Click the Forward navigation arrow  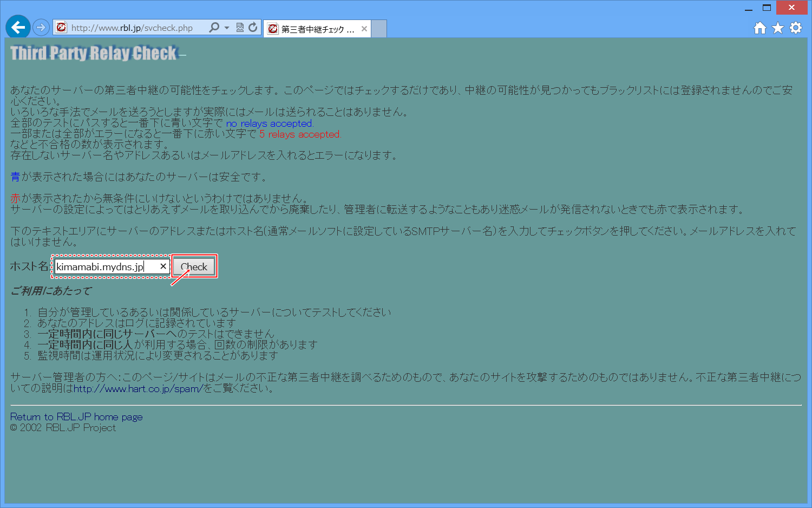41,27
